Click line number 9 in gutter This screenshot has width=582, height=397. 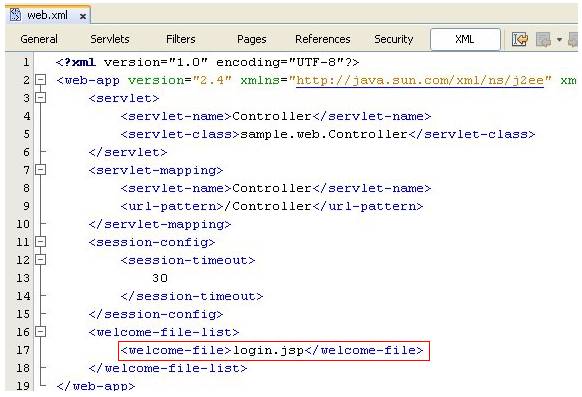[x=26, y=206]
